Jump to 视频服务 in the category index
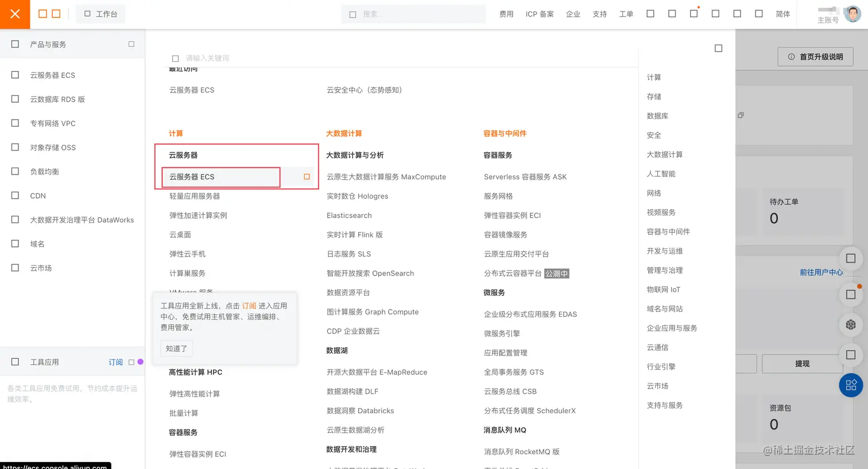Screen dimensions: 868x469 pos(661,212)
